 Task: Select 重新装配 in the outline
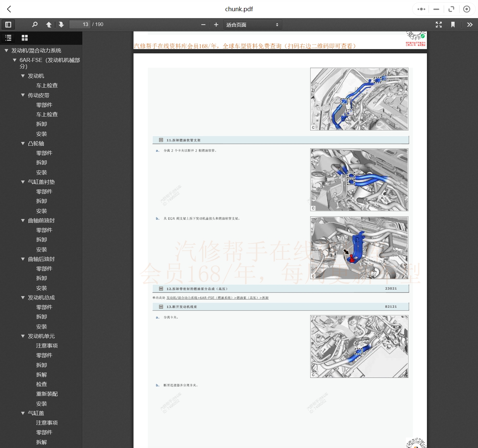tap(47, 394)
